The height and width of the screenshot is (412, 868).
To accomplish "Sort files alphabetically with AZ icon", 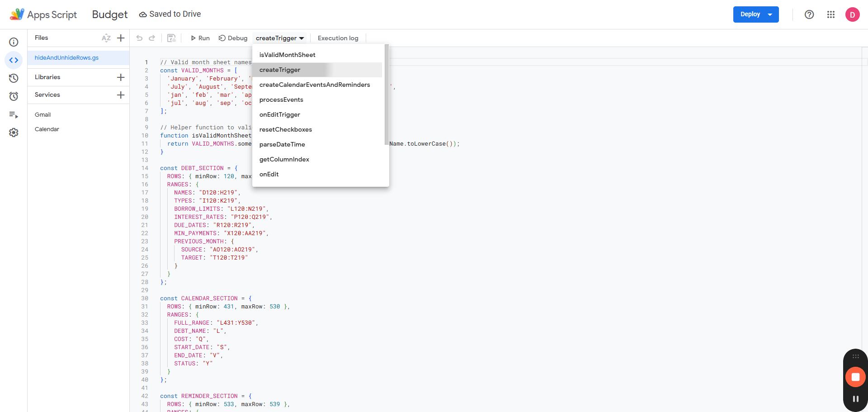I will [106, 38].
